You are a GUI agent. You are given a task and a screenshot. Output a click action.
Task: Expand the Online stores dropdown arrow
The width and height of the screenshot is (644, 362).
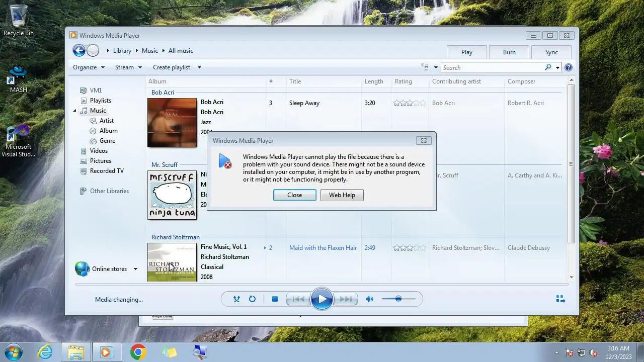pos(135,269)
